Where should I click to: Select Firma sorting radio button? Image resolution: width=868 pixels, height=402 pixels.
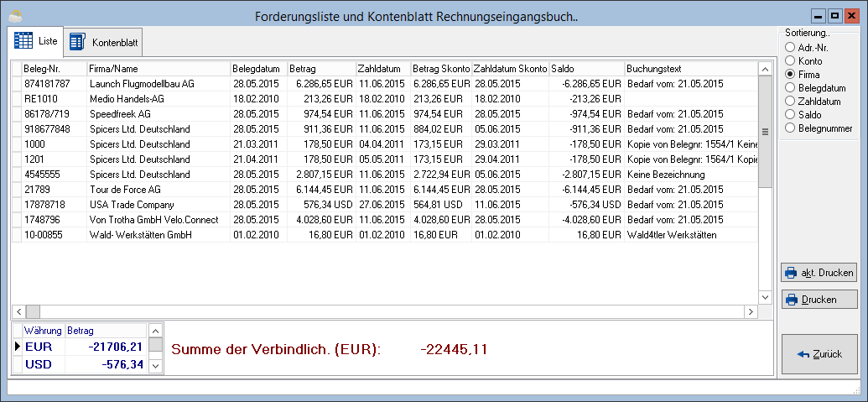point(803,74)
